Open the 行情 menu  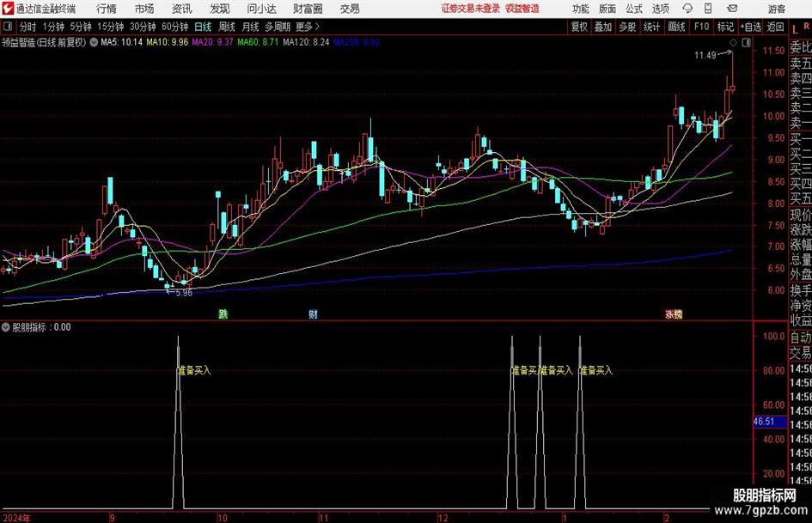click(x=107, y=9)
